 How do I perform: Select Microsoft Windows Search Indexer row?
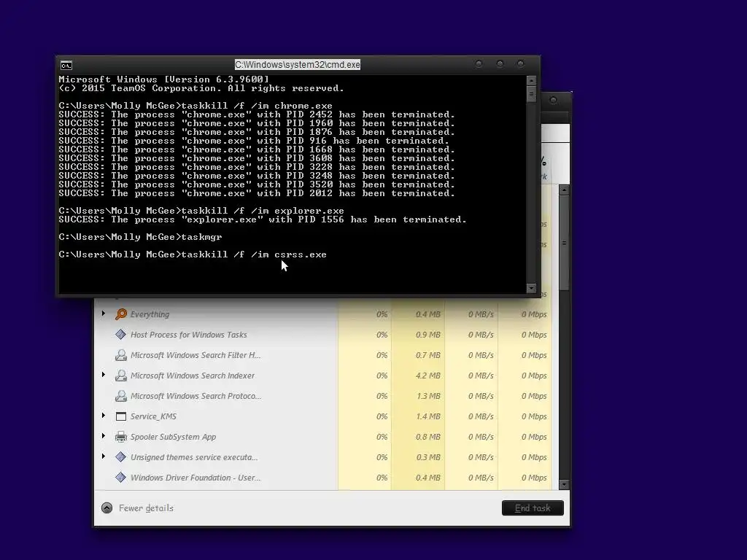[322, 376]
